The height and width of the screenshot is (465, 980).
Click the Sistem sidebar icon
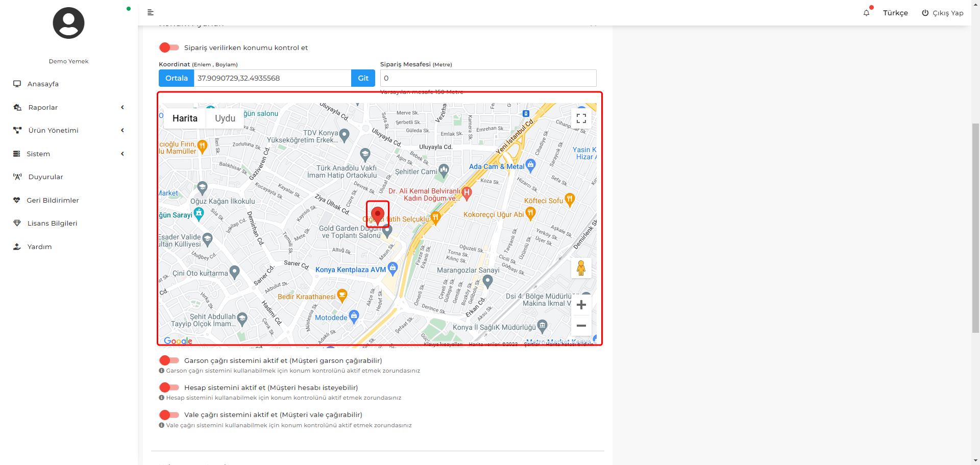click(x=17, y=154)
